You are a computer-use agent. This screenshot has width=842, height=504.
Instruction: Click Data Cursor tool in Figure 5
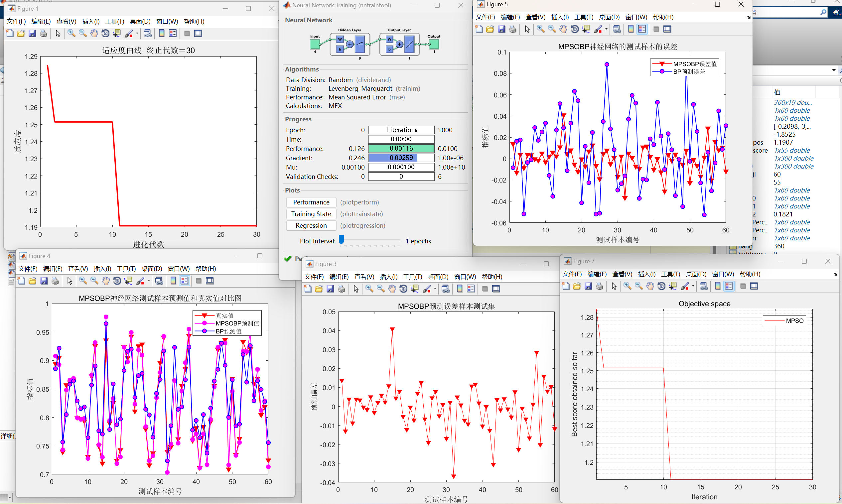point(586,29)
